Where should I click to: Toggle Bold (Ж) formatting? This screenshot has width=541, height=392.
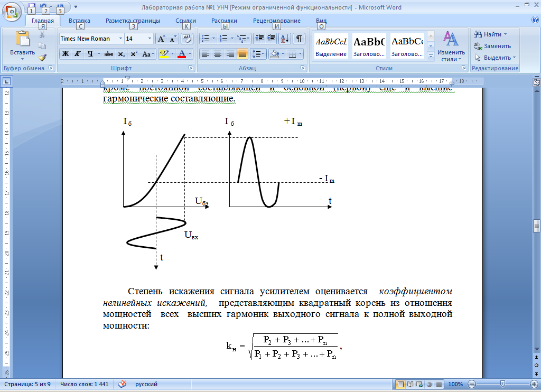[x=65, y=54]
